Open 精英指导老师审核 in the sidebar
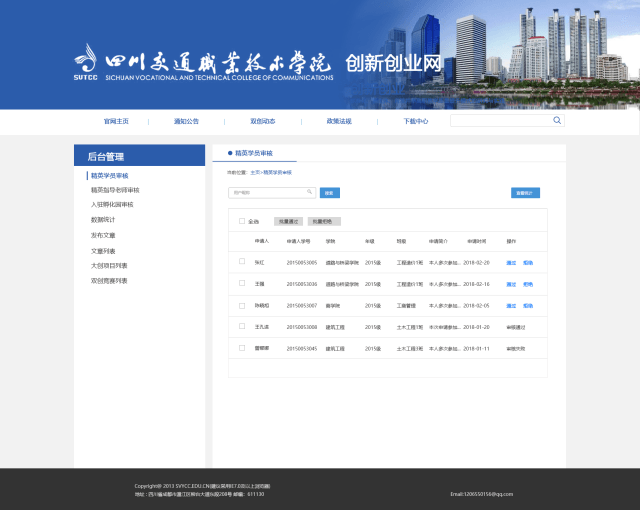The height and width of the screenshot is (510, 640). tap(115, 190)
